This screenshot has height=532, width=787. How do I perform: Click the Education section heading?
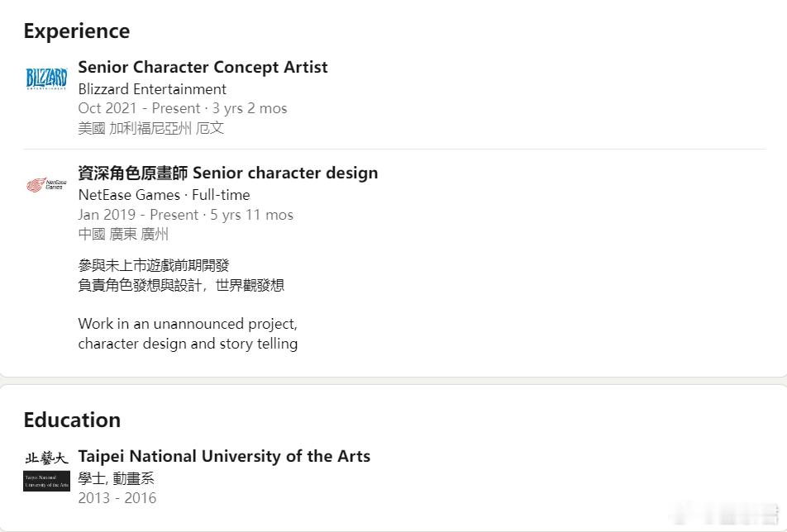[x=72, y=420]
